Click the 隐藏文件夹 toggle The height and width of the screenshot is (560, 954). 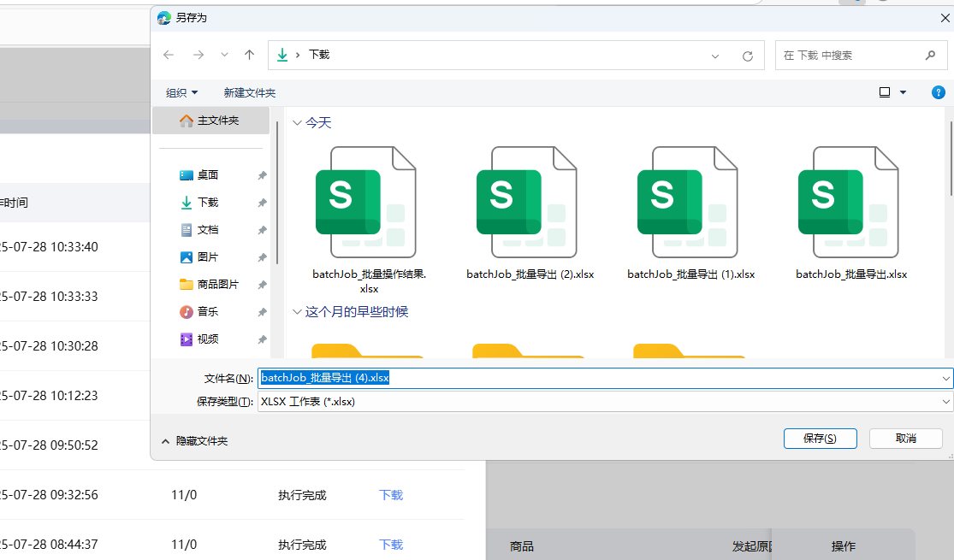(x=195, y=441)
